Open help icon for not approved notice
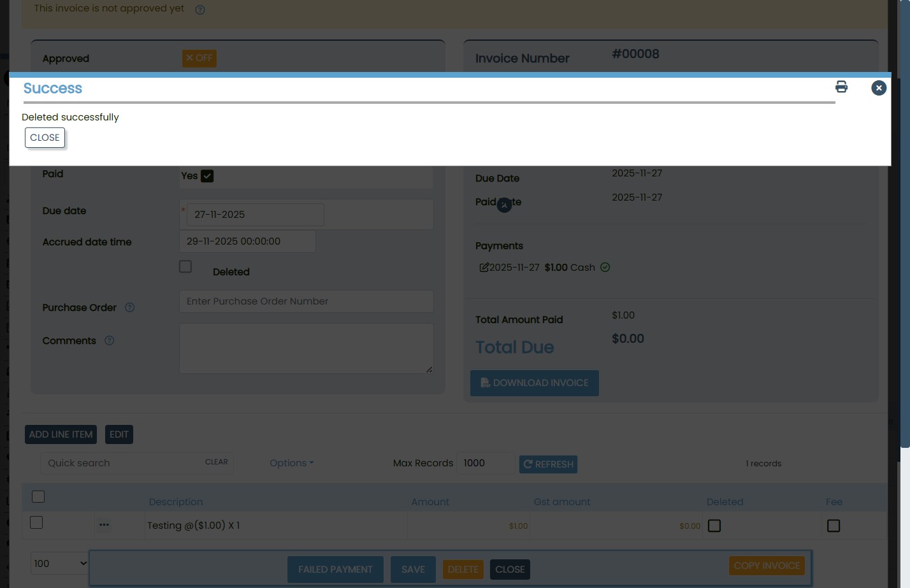Viewport: 910px width, 588px height. point(200,10)
